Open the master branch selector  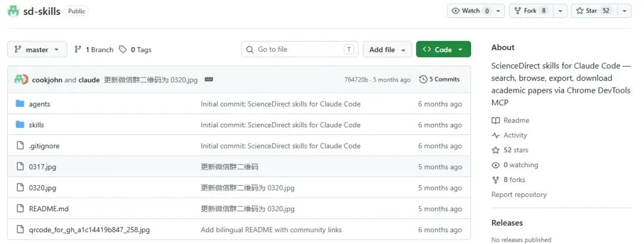point(37,49)
